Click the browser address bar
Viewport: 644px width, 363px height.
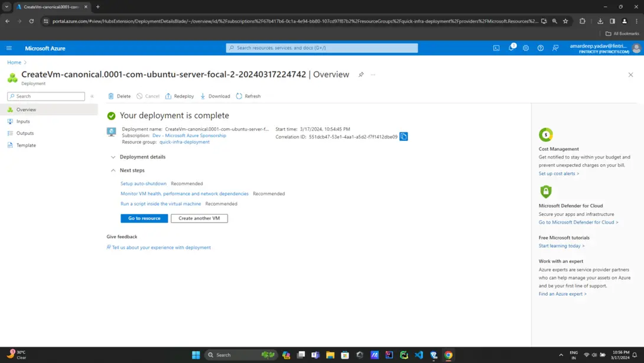(x=295, y=21)
